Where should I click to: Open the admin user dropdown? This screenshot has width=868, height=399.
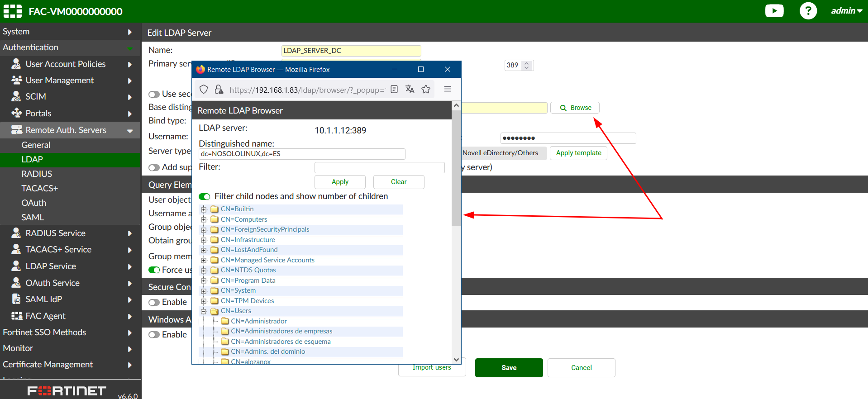846,11
